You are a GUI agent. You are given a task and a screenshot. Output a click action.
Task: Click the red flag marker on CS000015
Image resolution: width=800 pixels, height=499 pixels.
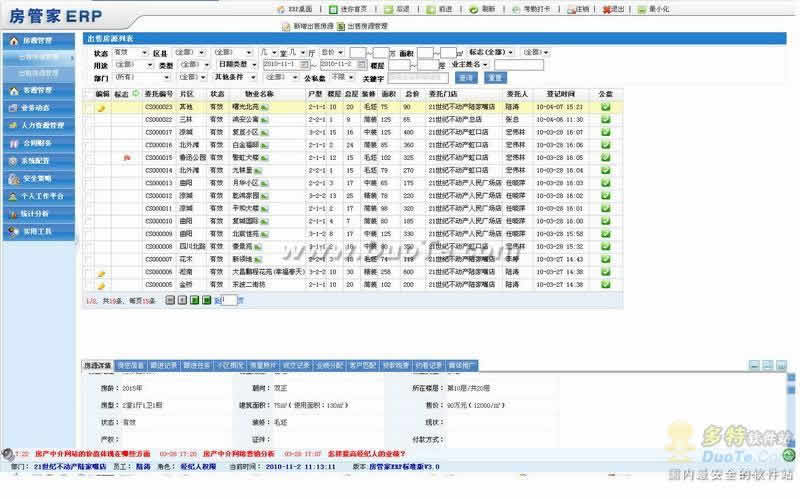click(x=125, y=157)
